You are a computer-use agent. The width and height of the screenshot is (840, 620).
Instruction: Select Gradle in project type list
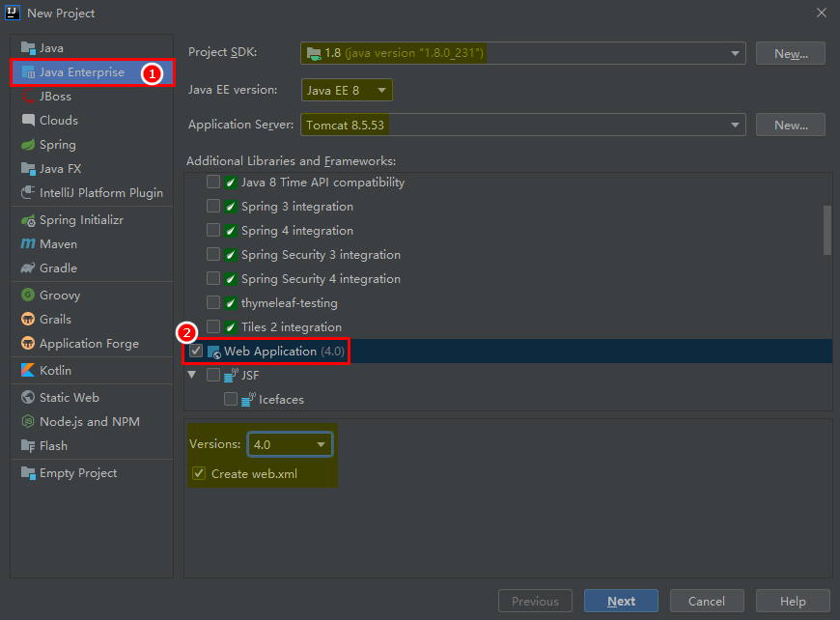[92, 268]
